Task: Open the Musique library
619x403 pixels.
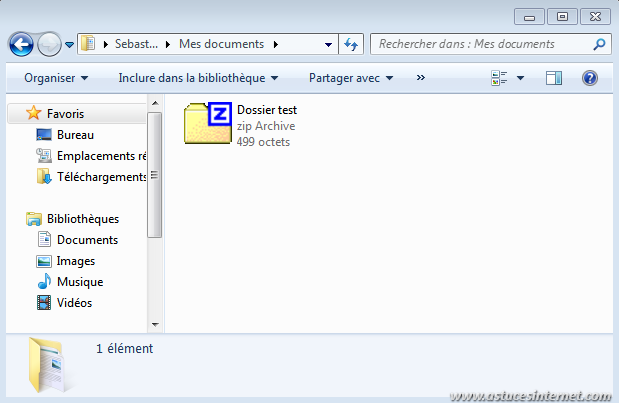Action: point(80,282)
